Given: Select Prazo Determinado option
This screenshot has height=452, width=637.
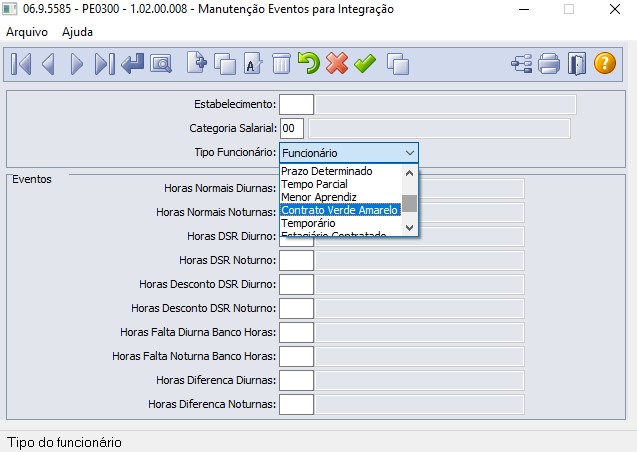Looking at the screenshot, I should pos(340,171).
